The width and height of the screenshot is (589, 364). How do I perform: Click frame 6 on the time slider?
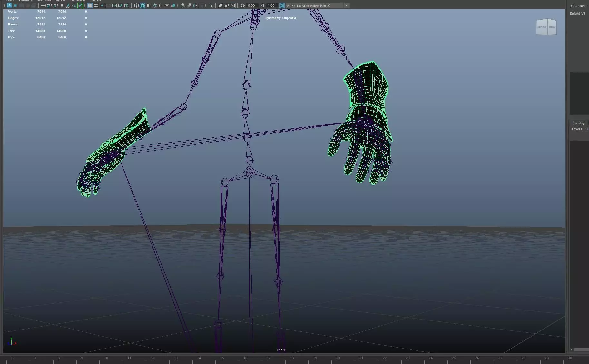(x=12, y=358)
